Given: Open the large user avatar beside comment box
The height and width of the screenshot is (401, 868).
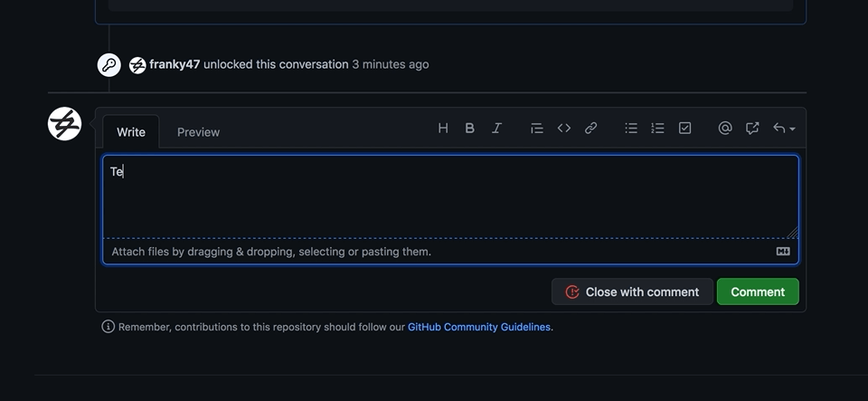Looking at the screenshot, I should (65, 123).
